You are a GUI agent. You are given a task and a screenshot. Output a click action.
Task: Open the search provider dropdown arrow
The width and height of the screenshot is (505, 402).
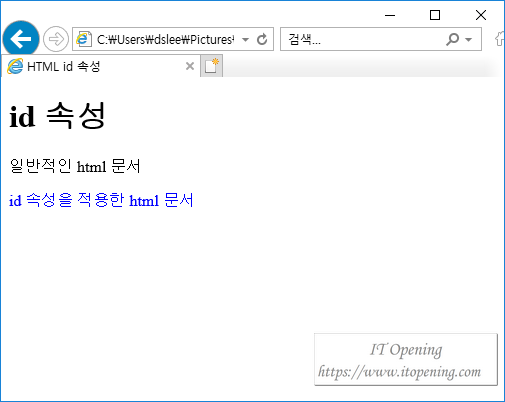(x=468, y=40)
